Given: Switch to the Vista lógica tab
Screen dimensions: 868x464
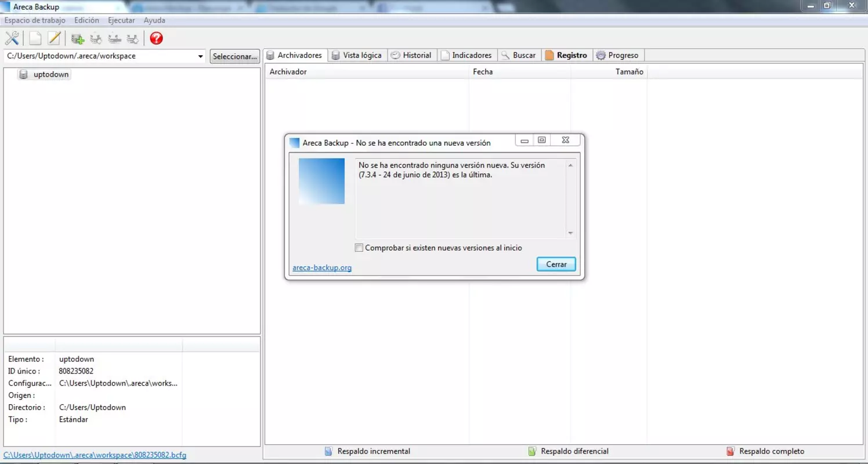Looking at the screenshot, I should [x=357, y=55].
